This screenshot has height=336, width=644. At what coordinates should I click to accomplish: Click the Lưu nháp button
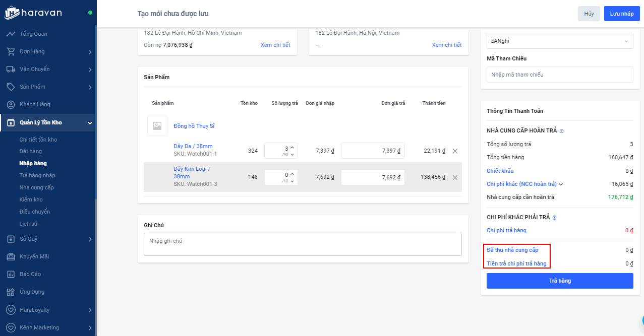(x=621, y=14)
